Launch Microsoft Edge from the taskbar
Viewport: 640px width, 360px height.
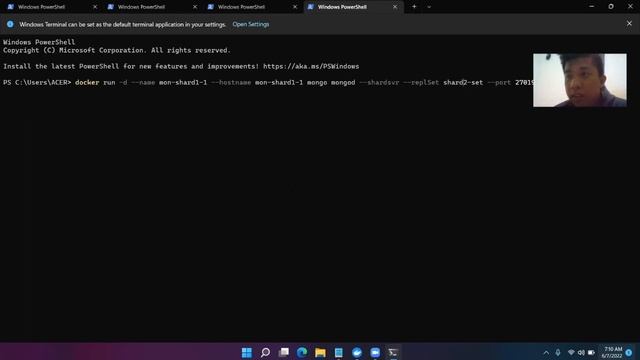(x=302, y=352)
